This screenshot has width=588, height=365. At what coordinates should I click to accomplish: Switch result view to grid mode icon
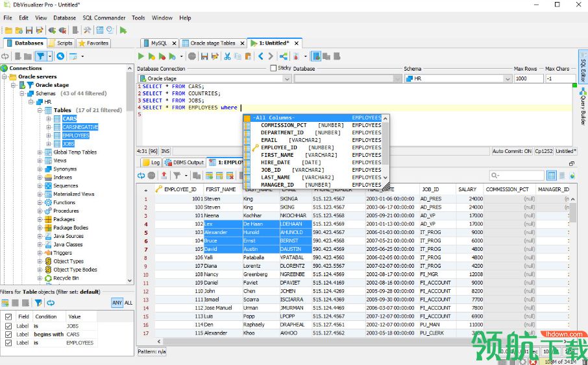[551, 176]
